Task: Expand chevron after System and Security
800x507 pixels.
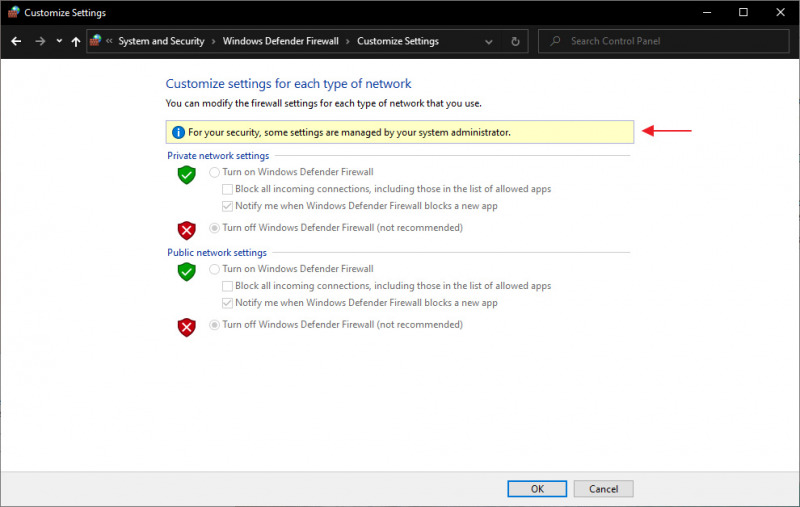Action: coord(213,42)
